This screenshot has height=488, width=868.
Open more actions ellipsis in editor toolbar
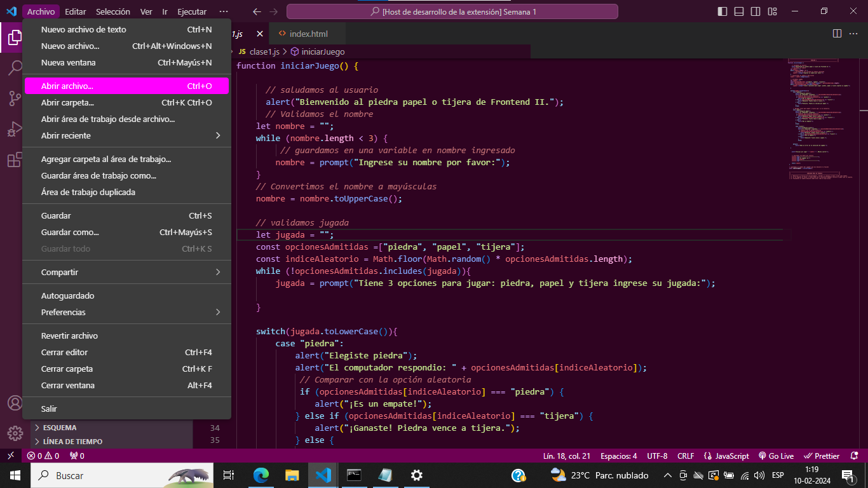click(x=853, y=34)
